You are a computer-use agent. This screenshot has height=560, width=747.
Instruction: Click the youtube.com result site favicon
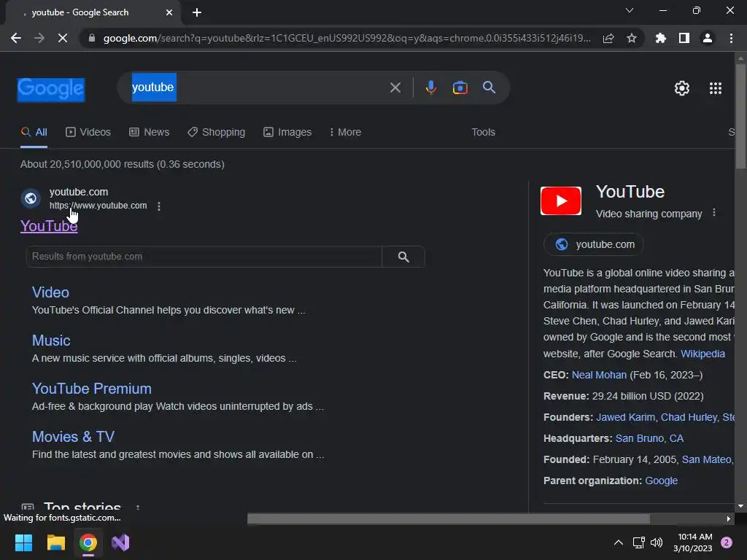click(31, 198)
